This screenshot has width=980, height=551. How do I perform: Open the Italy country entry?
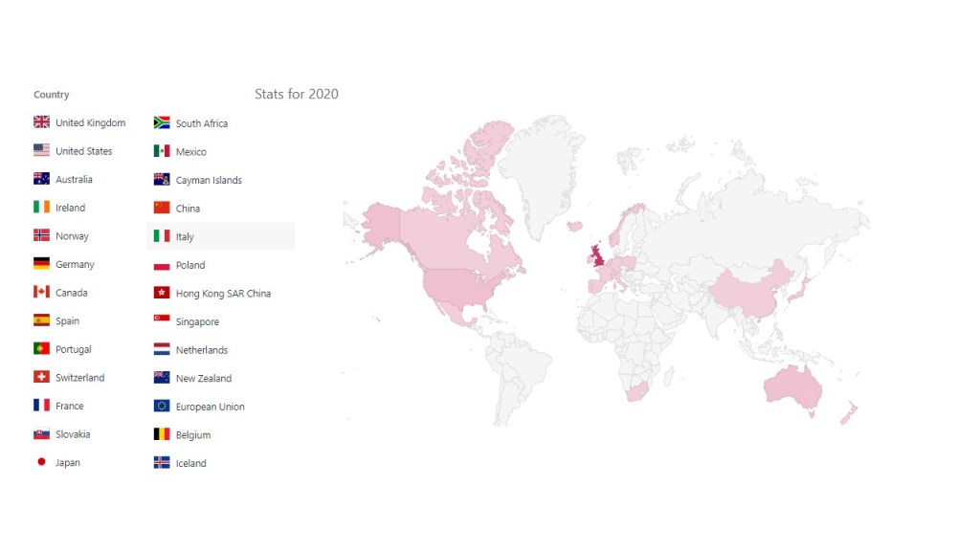click(x=185, y=236)
